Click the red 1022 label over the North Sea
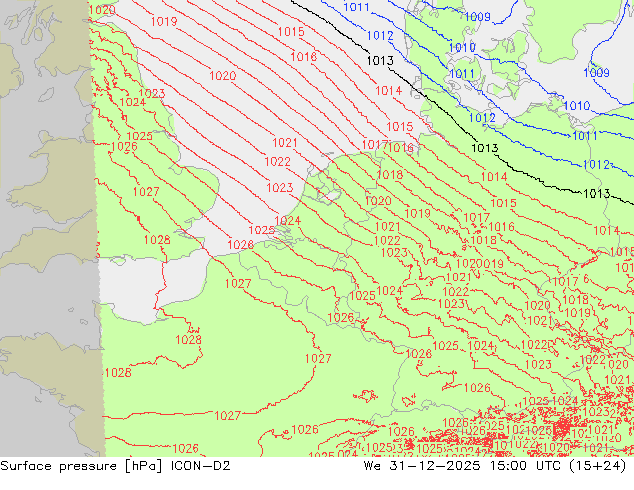Screen dimensions: 634x490 point(277,162)
